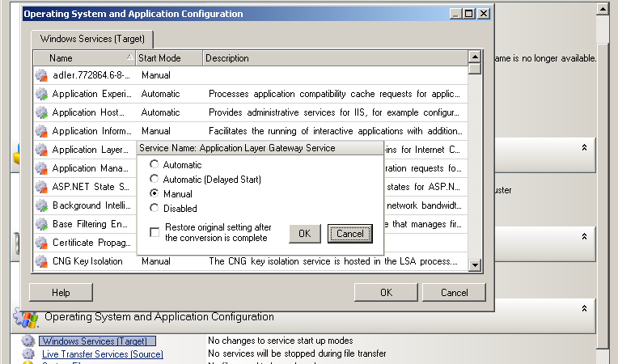Click the Application Information service gear icon
This screenshot has width=618, height=364.
[x=41, y=131]
